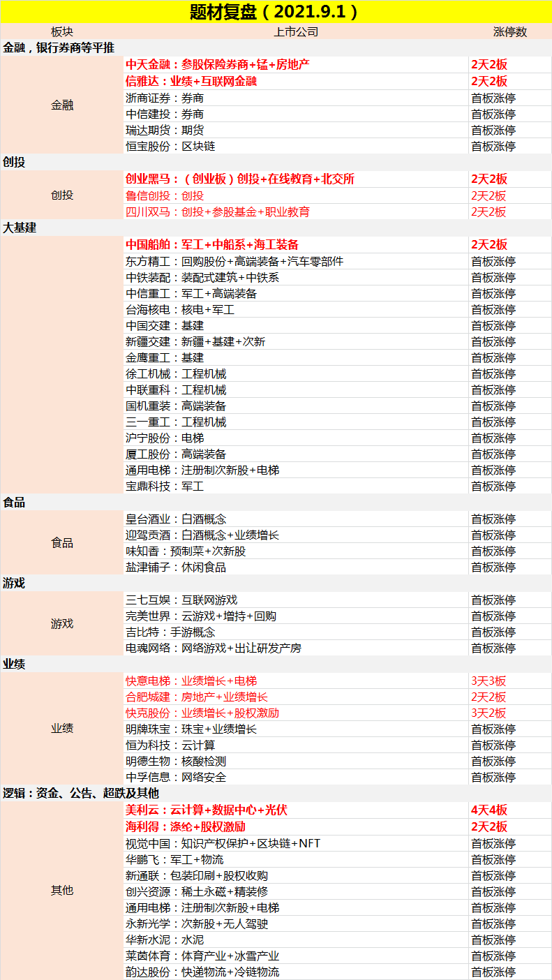Click the cell 金鹰重工:基建
552x980 pixels.
click(296, 357)
